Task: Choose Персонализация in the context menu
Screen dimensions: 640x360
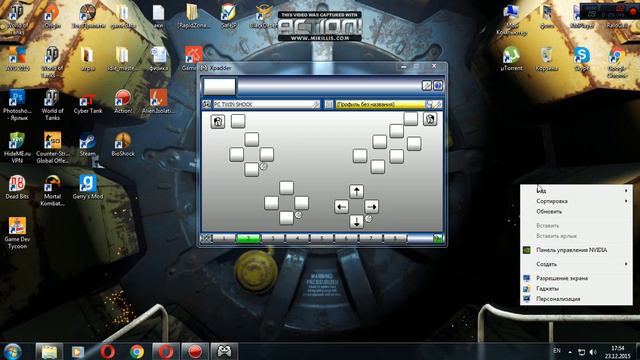Action: (x=576, y=299)
